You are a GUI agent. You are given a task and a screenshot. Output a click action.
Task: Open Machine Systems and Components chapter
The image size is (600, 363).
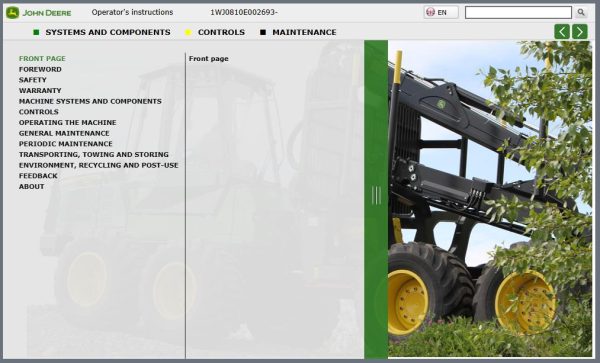[90, 101]
